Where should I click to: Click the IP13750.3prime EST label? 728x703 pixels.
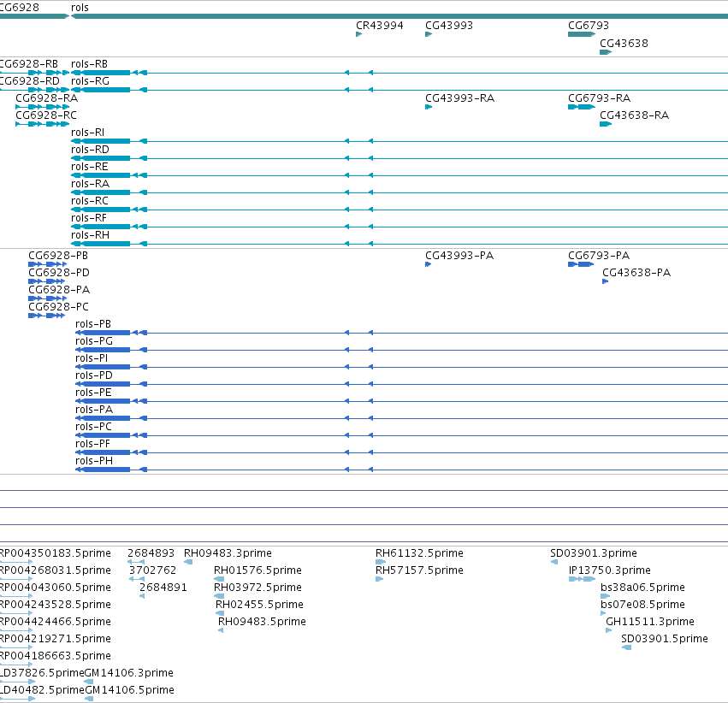(x=610, y=570)
